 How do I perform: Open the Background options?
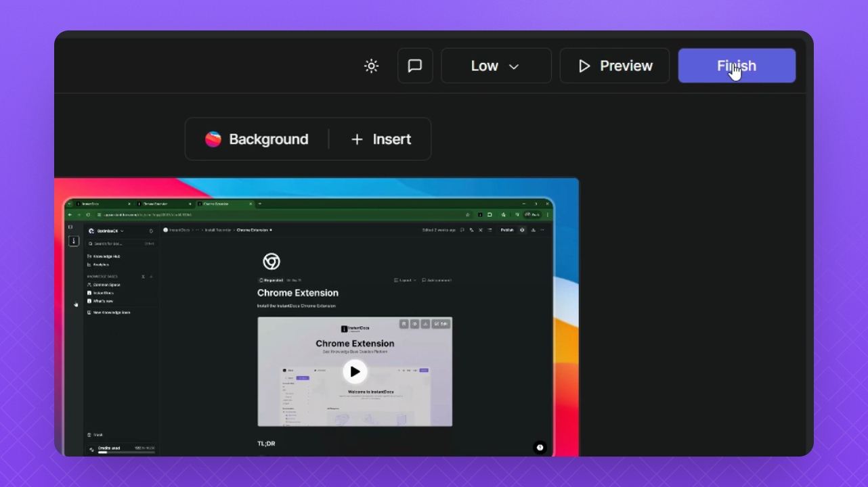[x=257, y=139]
